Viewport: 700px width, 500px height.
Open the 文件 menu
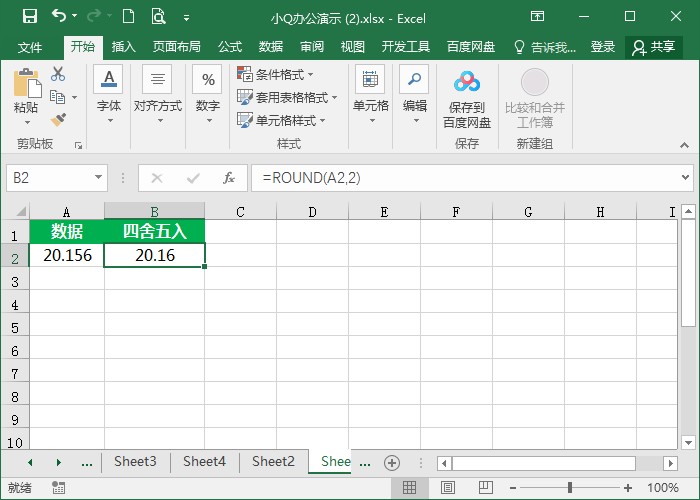point(30,47)
